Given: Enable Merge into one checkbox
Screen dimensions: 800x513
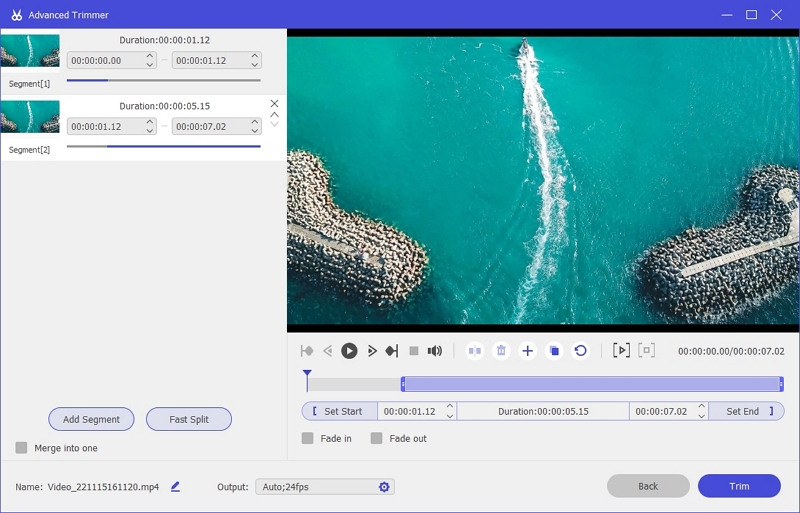Looking at the screenshot, I should click(21, 448).
